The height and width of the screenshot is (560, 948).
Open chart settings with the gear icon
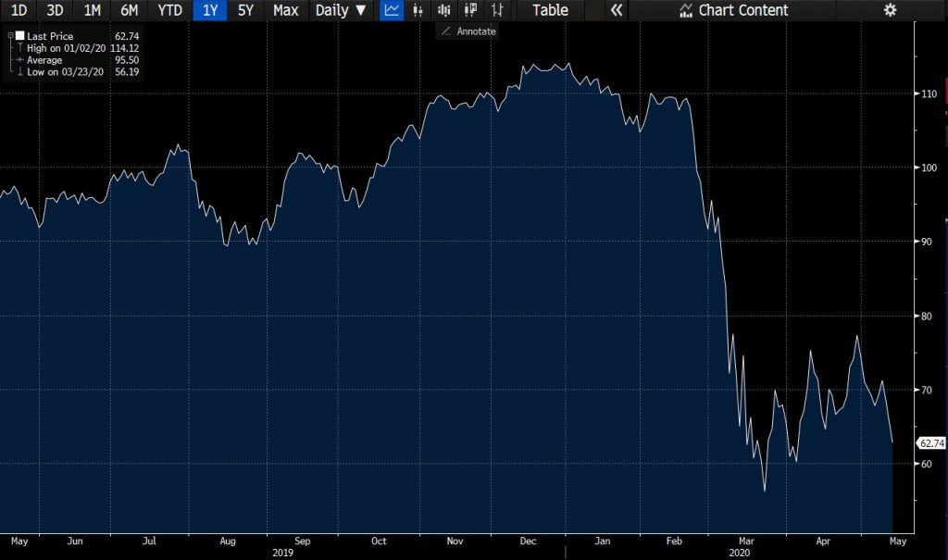[890, 9]
